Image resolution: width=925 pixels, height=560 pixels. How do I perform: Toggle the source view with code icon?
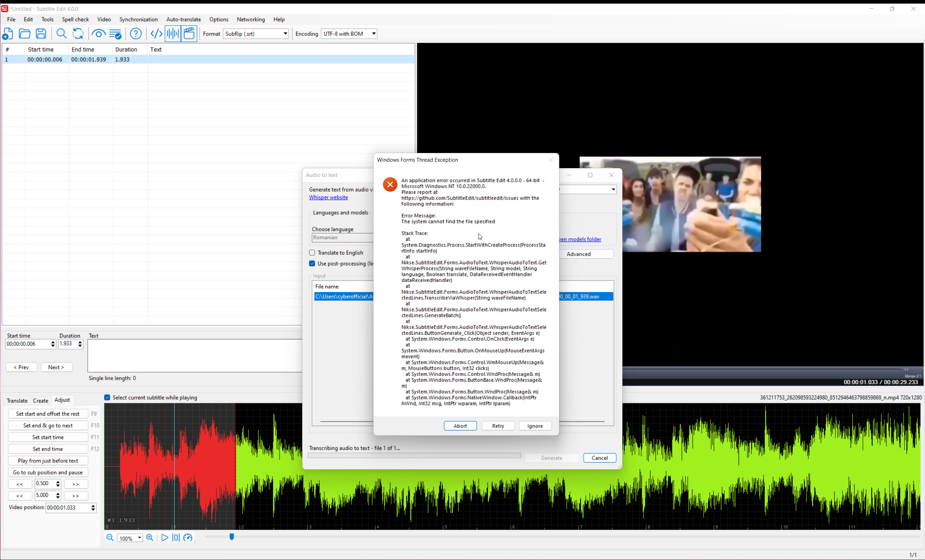(155, 34)
